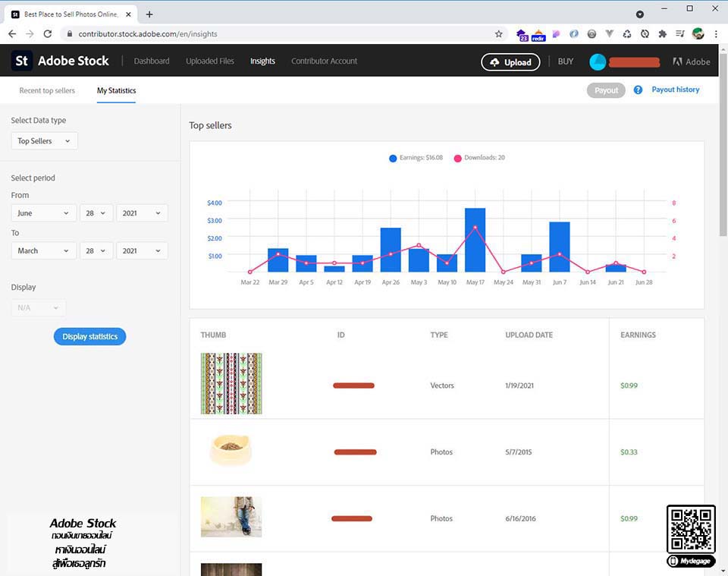The image size is (728, 576).
Task: Open the partially visible wood texture thumbnail
Action: [231, 569]
